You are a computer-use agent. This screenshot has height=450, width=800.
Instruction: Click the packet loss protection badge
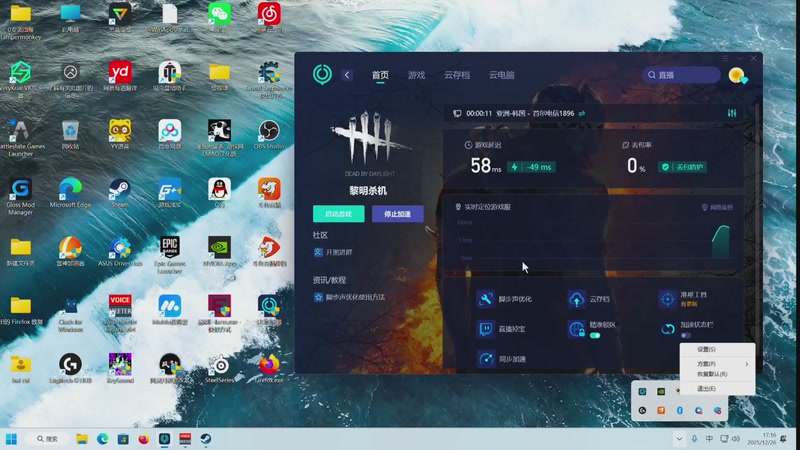[682, 167]
